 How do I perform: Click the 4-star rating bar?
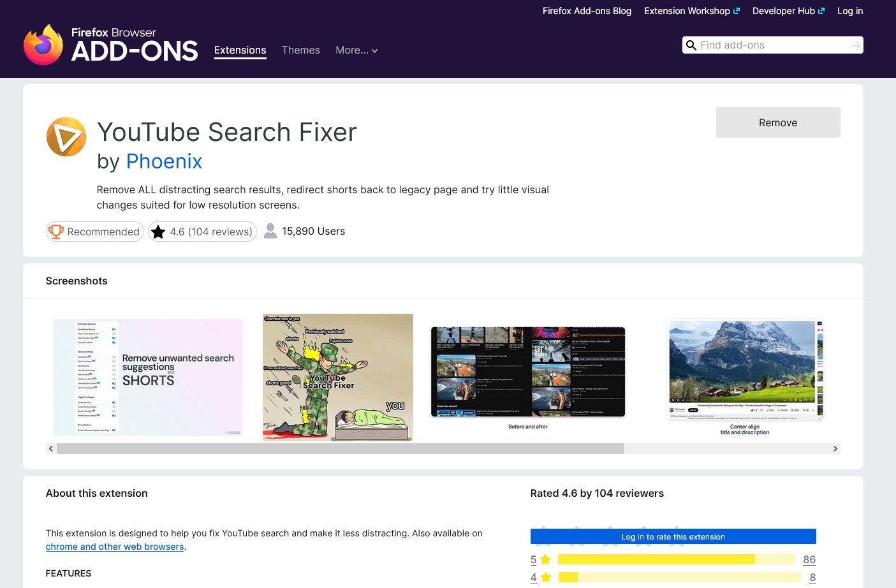680,577
